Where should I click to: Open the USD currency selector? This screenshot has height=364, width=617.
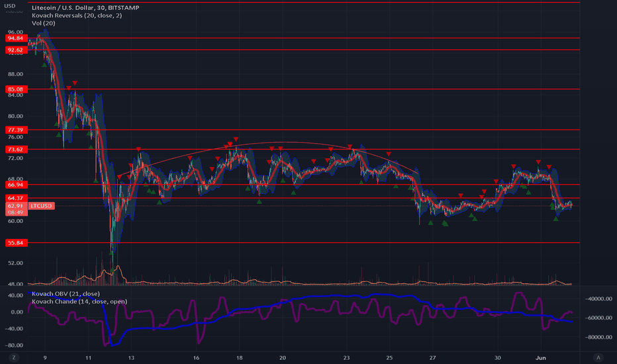coord(10,5)
